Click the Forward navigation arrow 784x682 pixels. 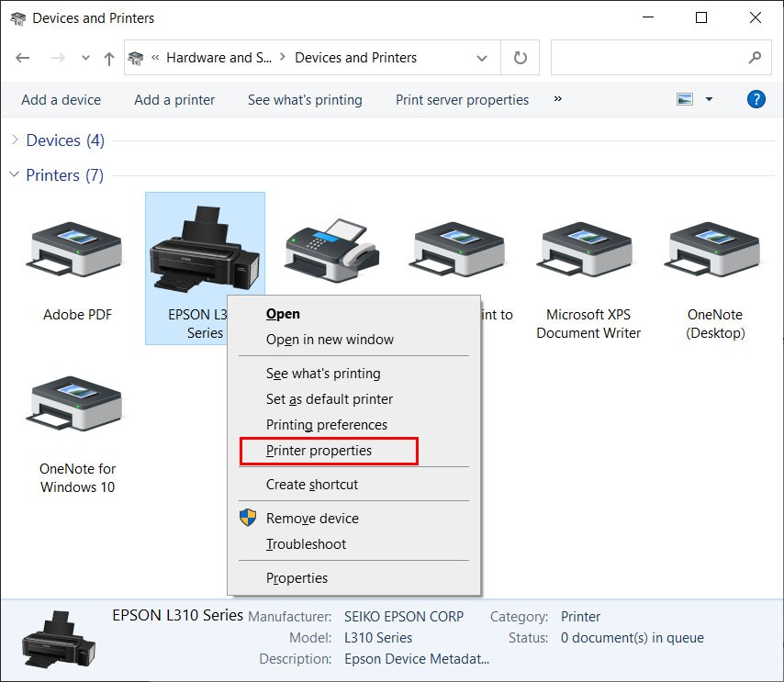[58, 58]
